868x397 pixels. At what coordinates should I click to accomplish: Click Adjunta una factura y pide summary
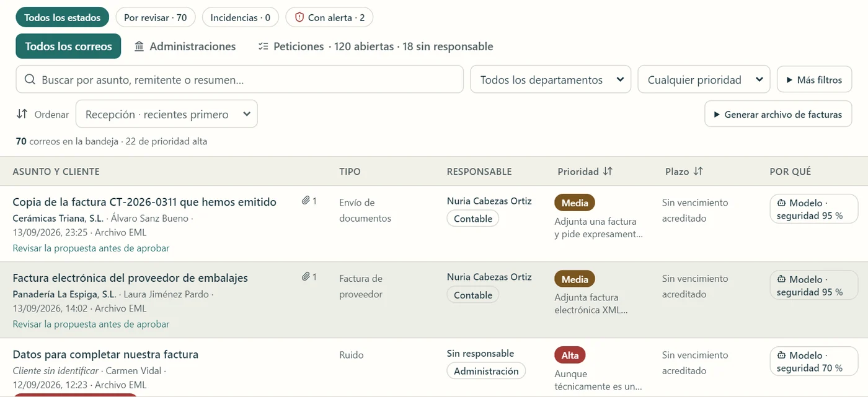[x=598, y=227]
